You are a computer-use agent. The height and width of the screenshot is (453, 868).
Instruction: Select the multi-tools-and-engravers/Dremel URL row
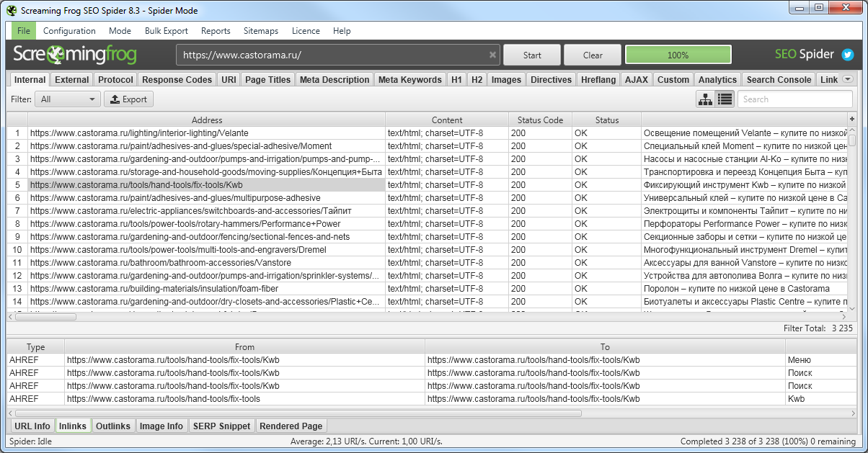click(427, 250)
